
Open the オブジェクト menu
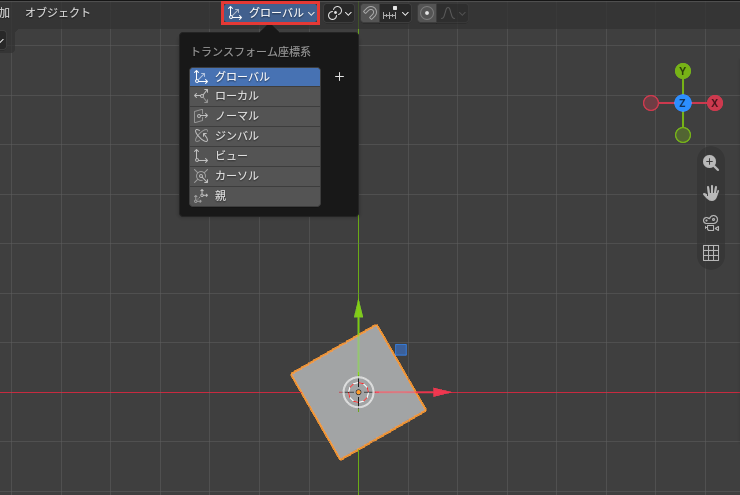click(x=58, y=13)
